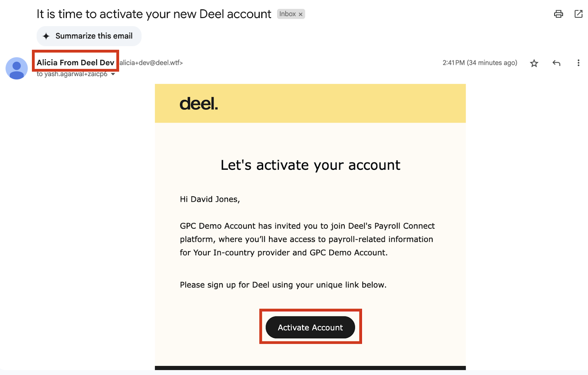Click the "Hi David Jones," greeting text

(x=209, y=199)
